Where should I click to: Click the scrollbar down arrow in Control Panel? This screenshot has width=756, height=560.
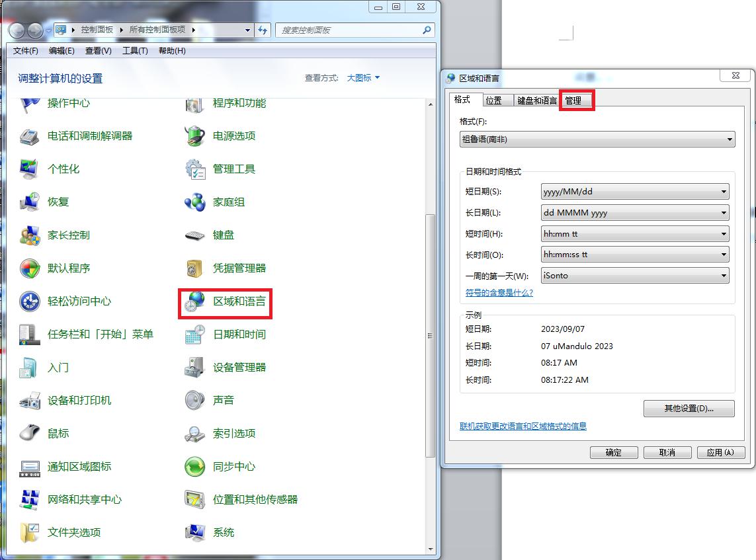tap(430, 549)
